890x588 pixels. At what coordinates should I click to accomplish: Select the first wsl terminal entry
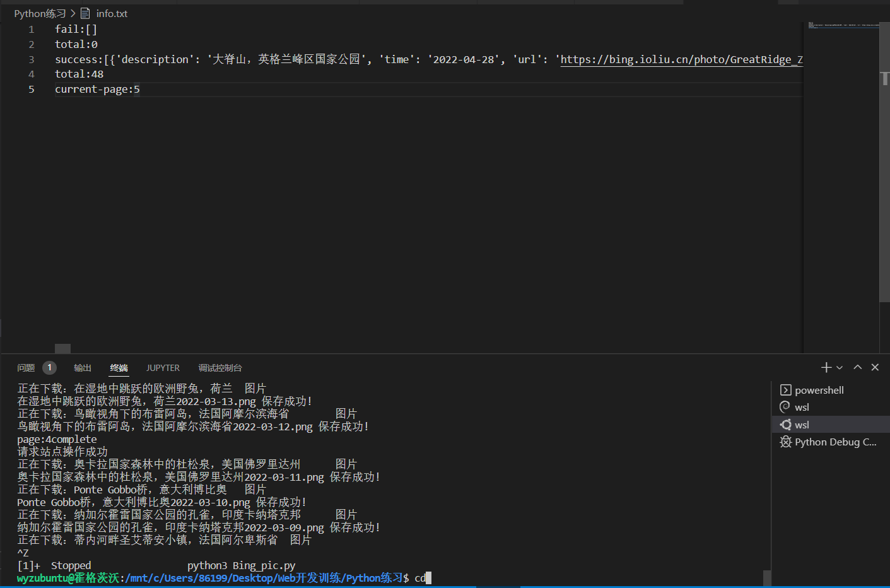831,407
